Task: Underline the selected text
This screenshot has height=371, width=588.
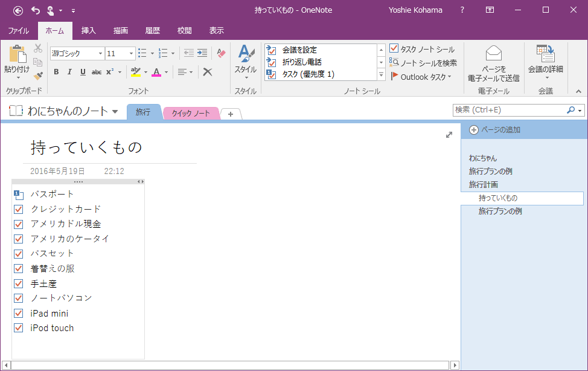Action: [83, 72]
